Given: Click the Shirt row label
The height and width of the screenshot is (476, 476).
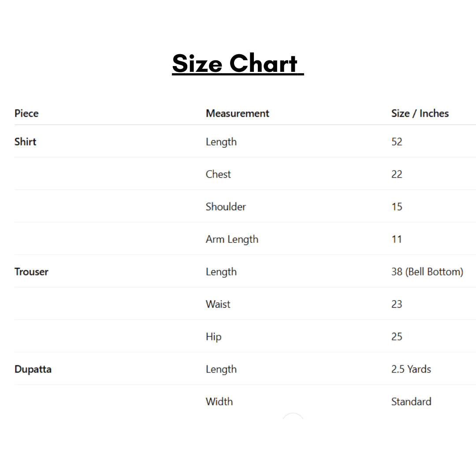Looking at the screenshot, I should pyautogui.click(x=25, y=142).
